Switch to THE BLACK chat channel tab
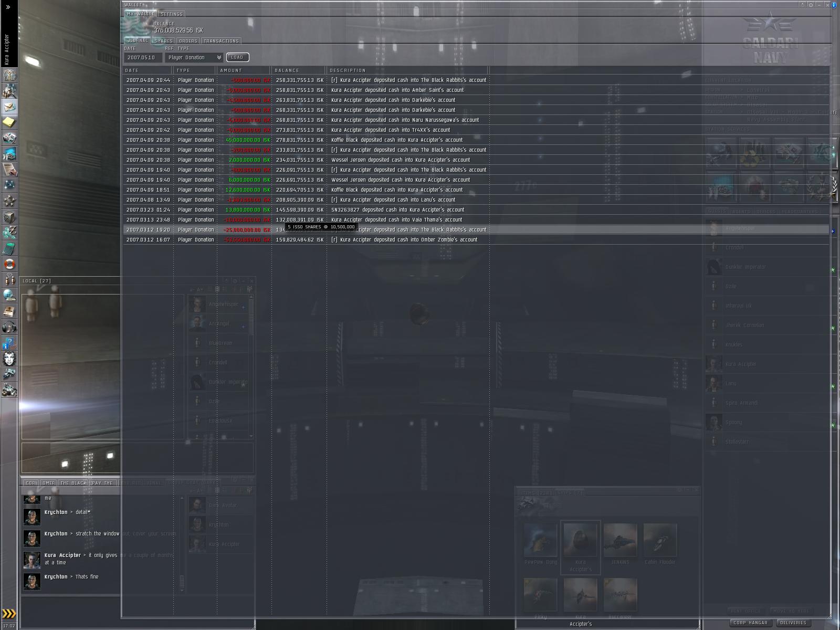 point(73,483)
